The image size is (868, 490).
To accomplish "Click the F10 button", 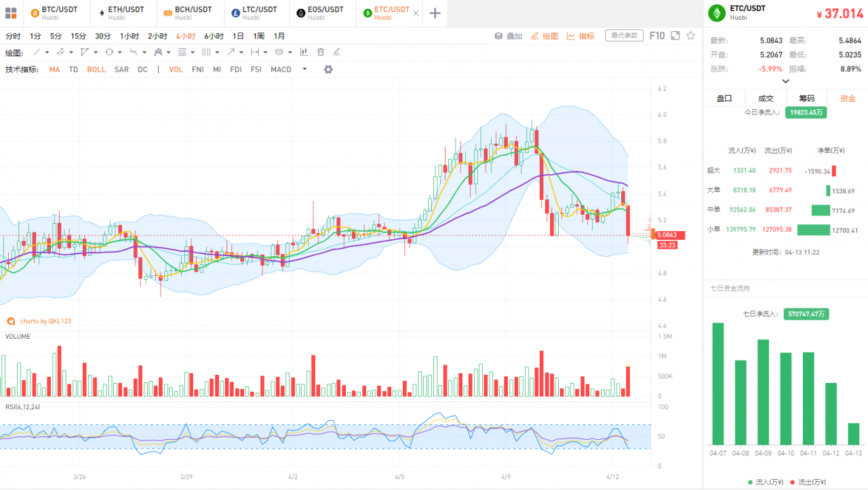I will [657, 36].
